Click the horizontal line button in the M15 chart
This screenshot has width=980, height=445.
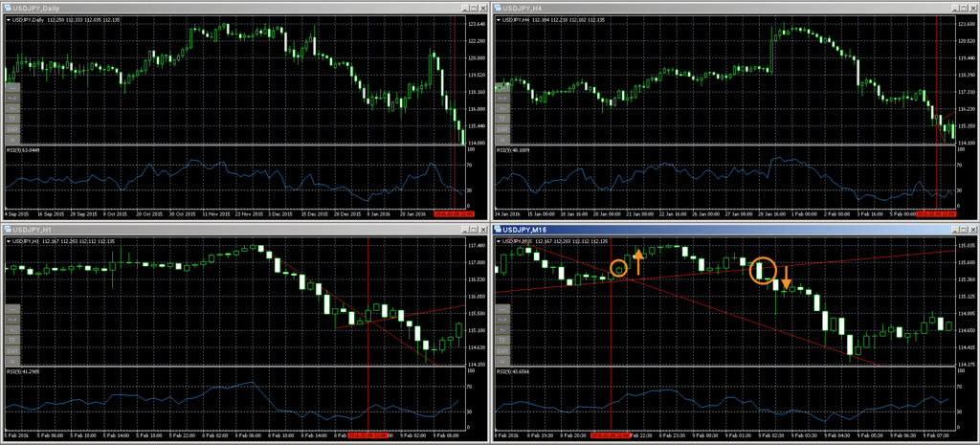pos(502,309)
